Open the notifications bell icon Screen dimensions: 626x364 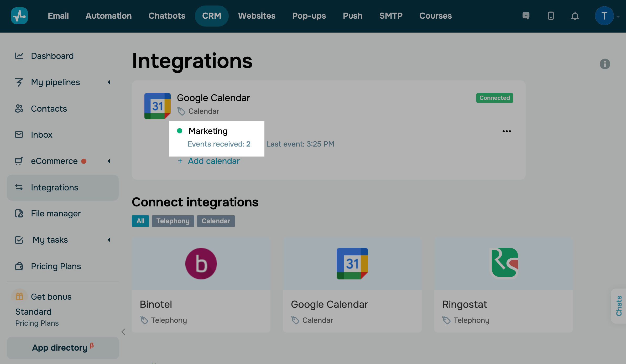tap(575, 16)
